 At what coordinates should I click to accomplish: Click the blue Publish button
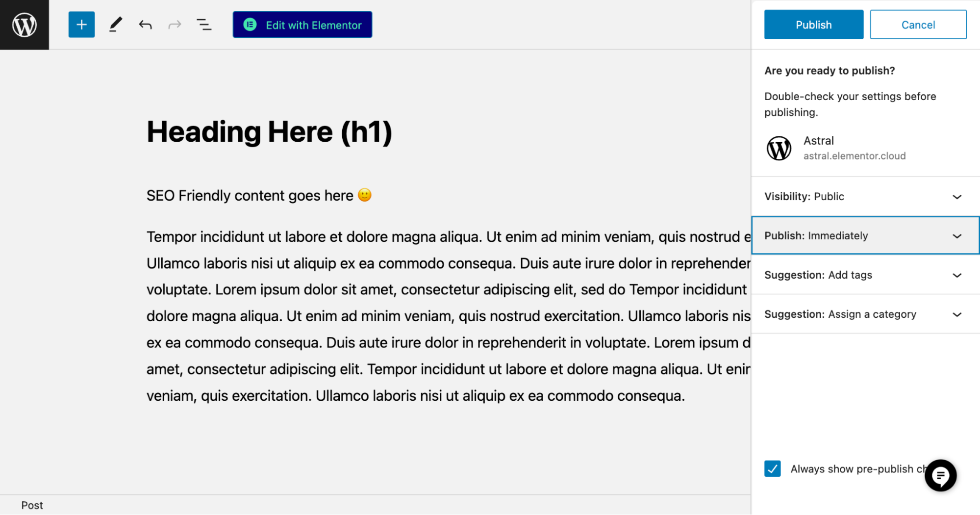click(813, 25)
